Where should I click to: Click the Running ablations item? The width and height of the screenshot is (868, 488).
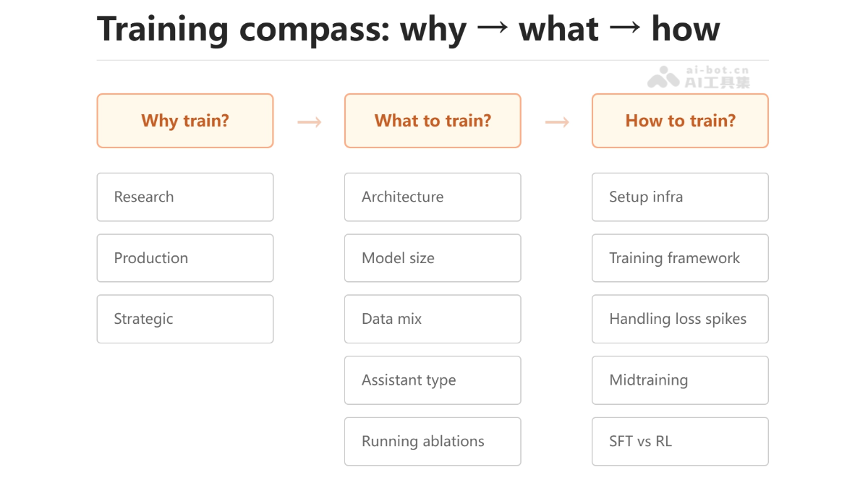coord(433,441)
